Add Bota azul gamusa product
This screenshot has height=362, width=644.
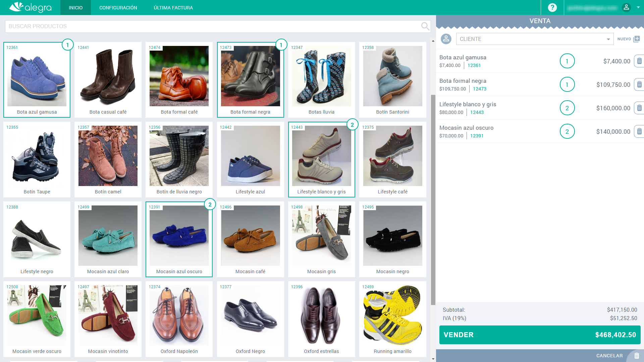pyautogui.click(x=37, y=80)
